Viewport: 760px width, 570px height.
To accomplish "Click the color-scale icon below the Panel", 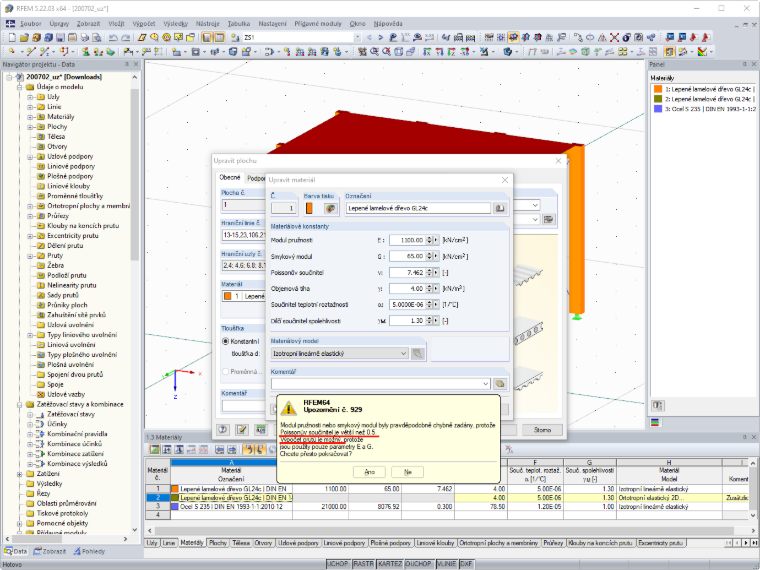I will pos(655,423).
